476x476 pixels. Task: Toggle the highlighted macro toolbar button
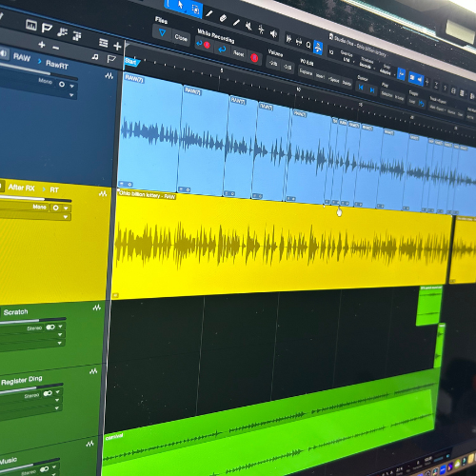[318, 48]
